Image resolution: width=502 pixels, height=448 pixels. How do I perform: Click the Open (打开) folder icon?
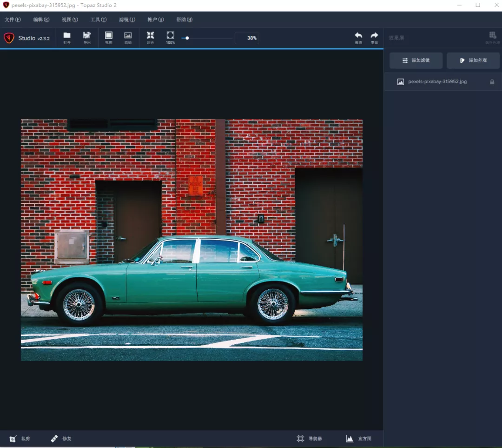67,37
